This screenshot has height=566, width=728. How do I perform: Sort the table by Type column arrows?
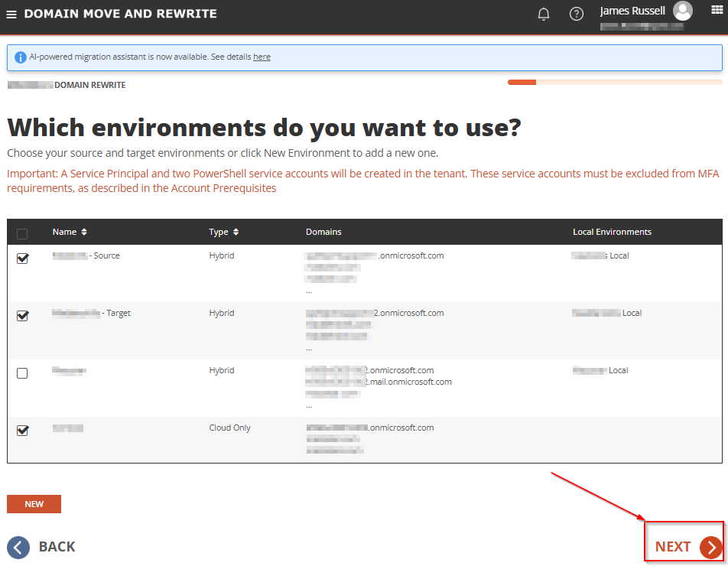236,232
